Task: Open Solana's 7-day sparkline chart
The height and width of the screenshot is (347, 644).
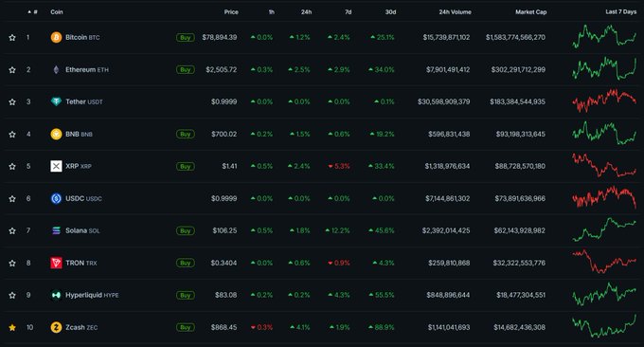Action: [604, 229]
